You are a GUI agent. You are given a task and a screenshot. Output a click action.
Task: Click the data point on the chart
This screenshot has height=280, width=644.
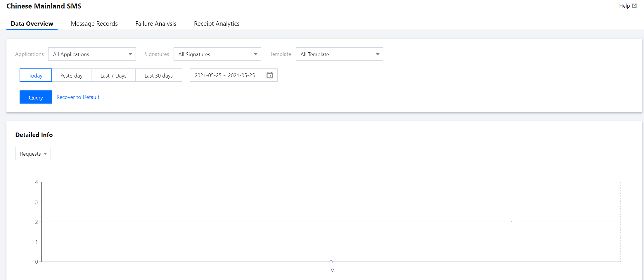pyautogui.click(x=331, y=262)
